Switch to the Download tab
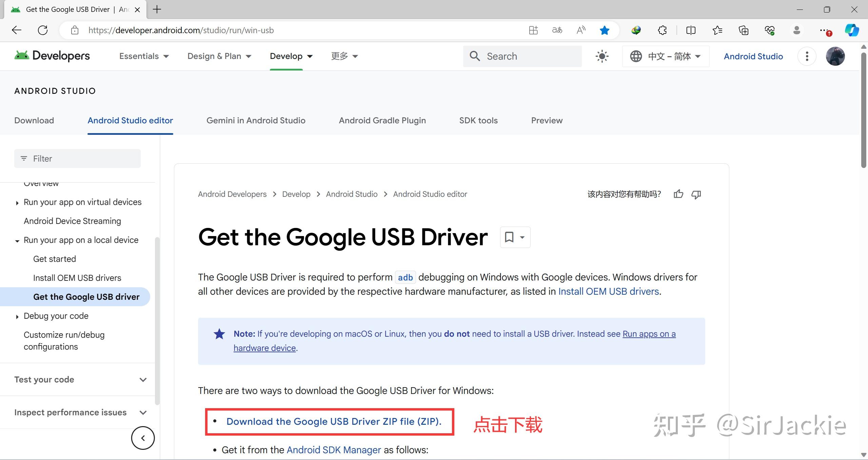 point(34,120)
